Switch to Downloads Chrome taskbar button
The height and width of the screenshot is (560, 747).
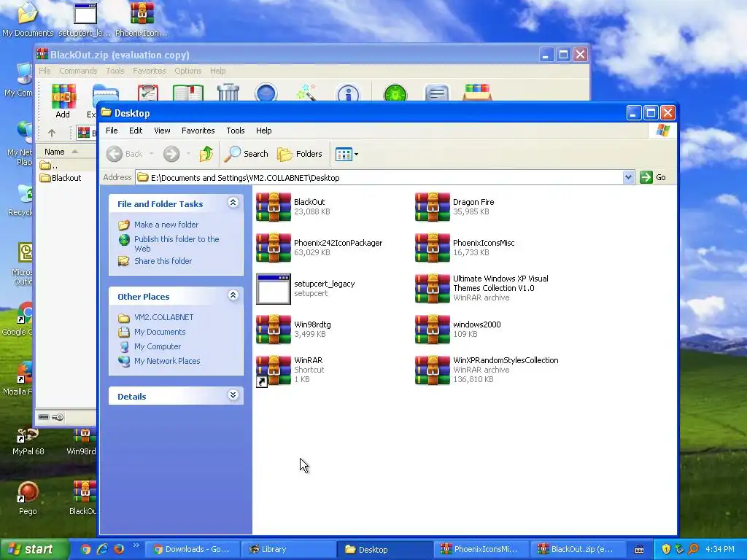[192, 550]
